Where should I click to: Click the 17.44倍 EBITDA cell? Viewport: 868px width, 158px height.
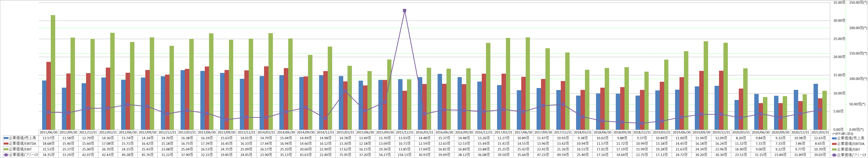click(266, 144)
